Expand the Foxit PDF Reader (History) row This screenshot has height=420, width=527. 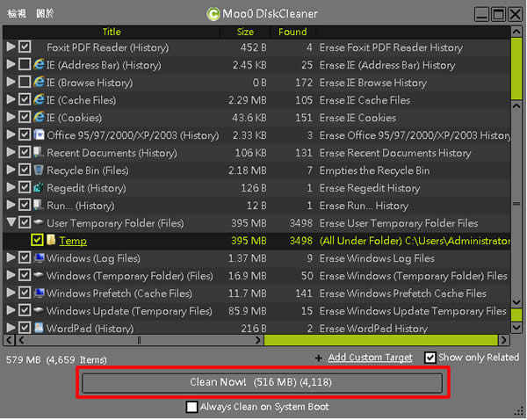(x=11, y=47)
